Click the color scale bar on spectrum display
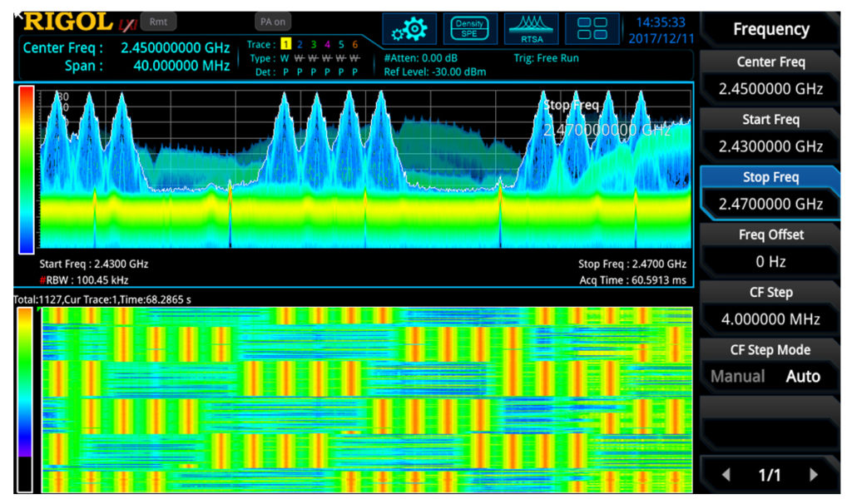 pos(26,166)
